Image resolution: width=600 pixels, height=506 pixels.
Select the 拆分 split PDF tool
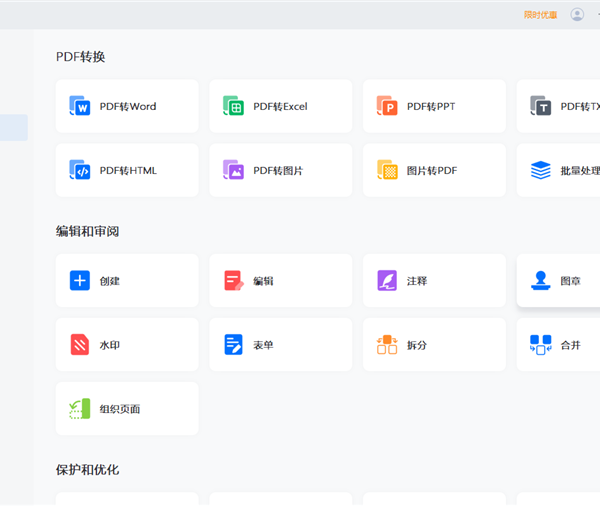tap(433, 345)
